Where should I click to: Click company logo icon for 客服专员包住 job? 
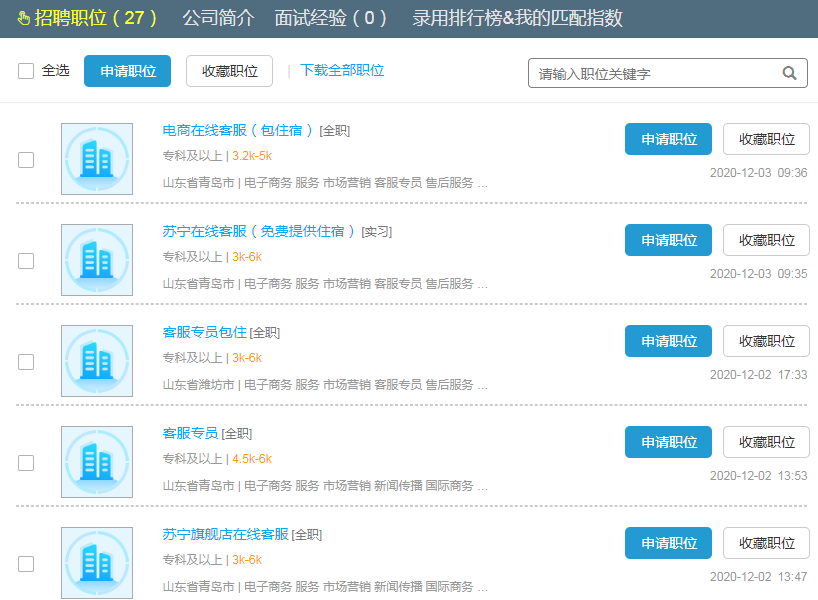click(96, 361)
